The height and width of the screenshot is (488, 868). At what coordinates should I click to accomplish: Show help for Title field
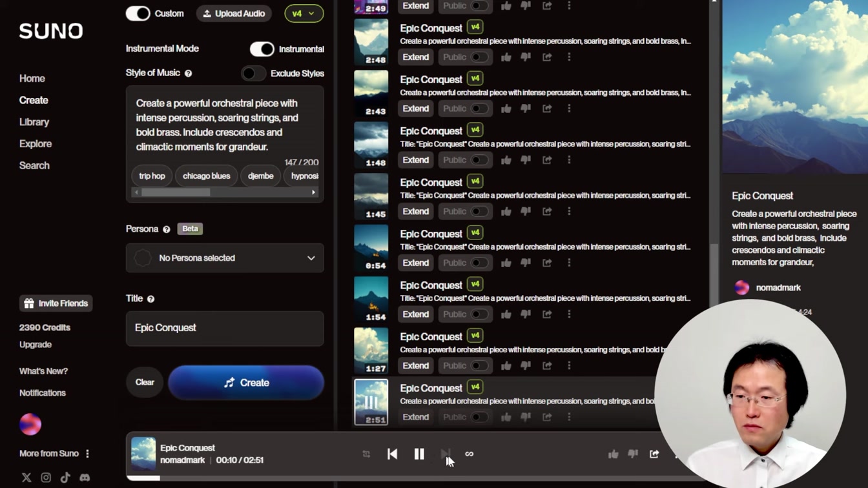point(151,299)
